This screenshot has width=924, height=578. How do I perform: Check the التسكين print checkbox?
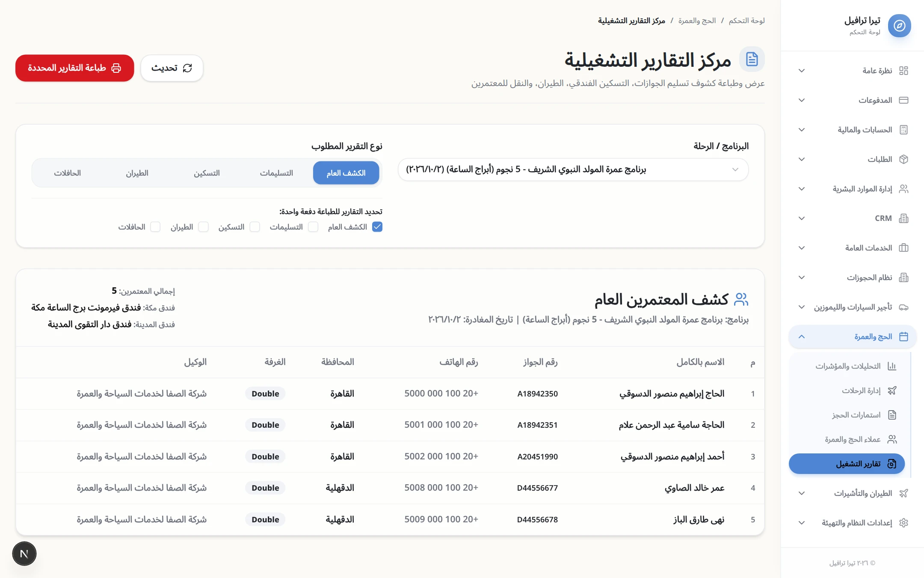pos(255,227)
